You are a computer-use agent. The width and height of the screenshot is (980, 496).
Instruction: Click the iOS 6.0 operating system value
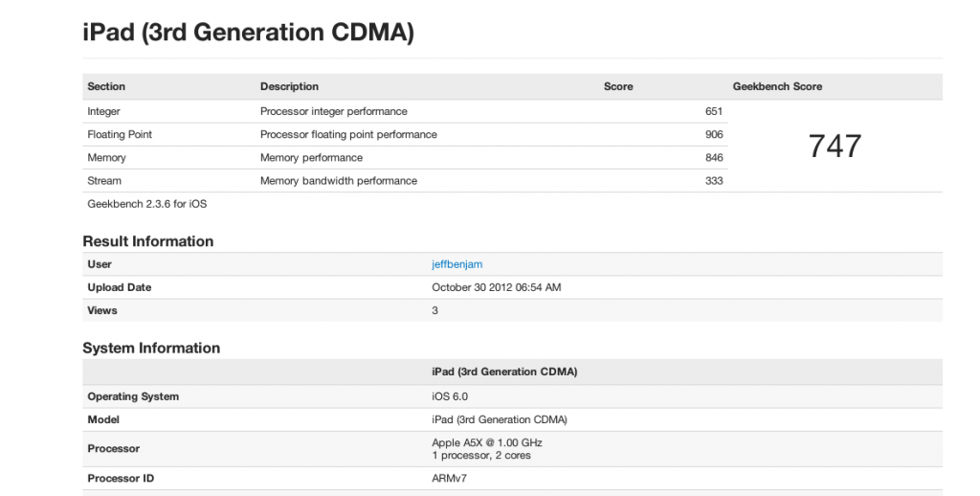tap(450, 396)
